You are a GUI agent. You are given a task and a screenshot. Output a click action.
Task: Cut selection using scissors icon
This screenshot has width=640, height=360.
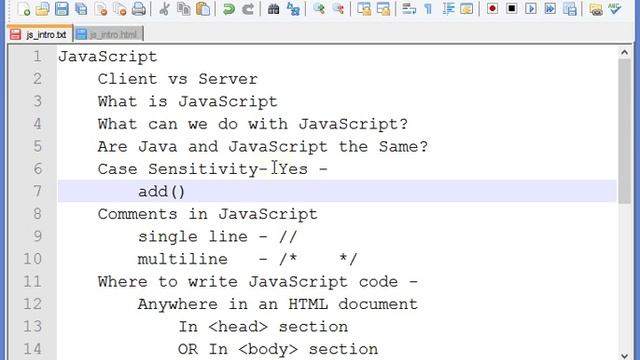pos(164,9)
